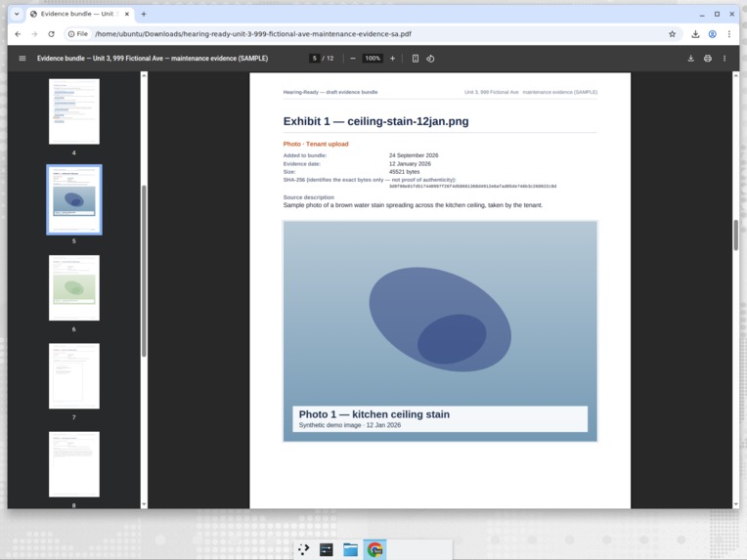Click the '12 January 2026' evidence date

pyautogui.click(x=410, y=163)
